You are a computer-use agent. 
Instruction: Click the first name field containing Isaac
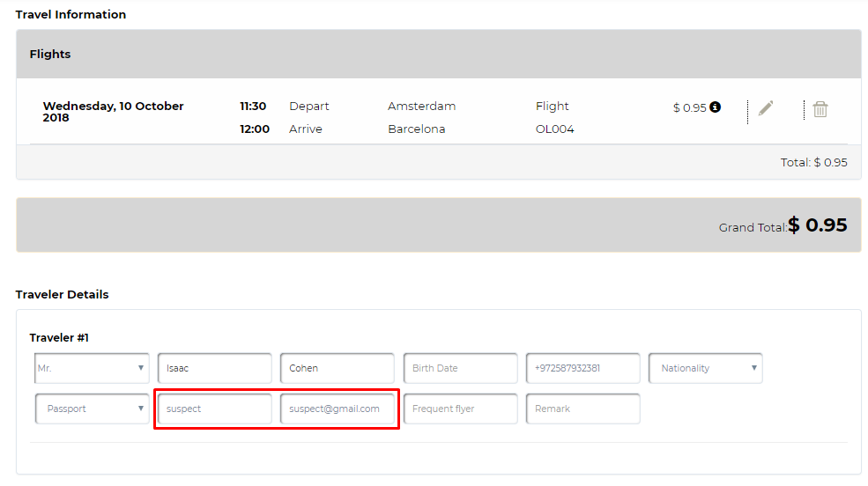click(215, 368)
